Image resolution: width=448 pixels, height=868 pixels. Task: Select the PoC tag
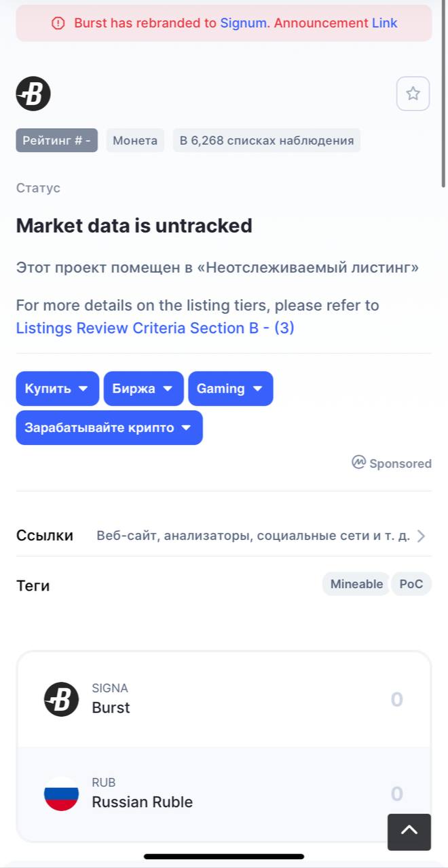click(411, 584)
